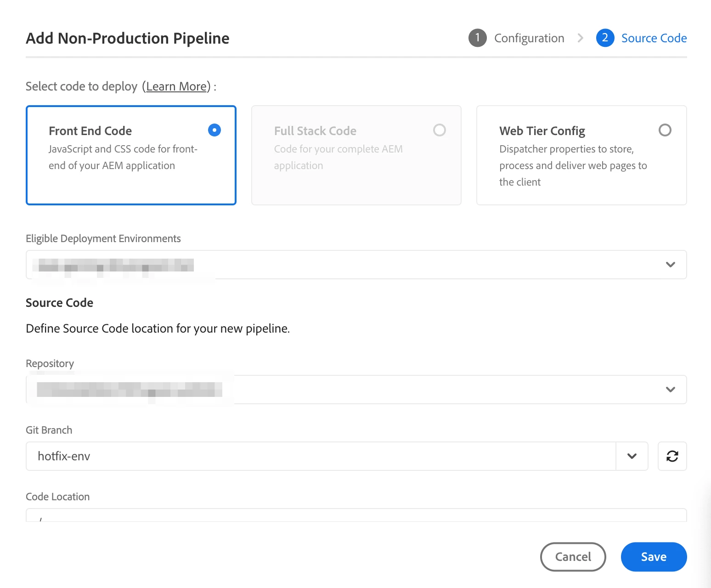The height and width of the screenshot is (588, 711).
Task: Expand the Git Branch dropdown arrow
Action: (x=632, y=456)
